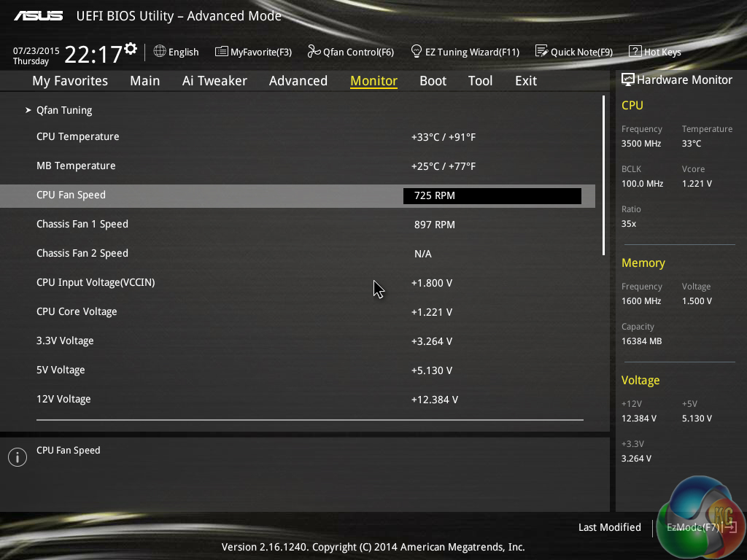Select CPU Input Voltage(VCCIN) row
The width and height of the screenshot is (747, 560).
(x=298, y=282)
